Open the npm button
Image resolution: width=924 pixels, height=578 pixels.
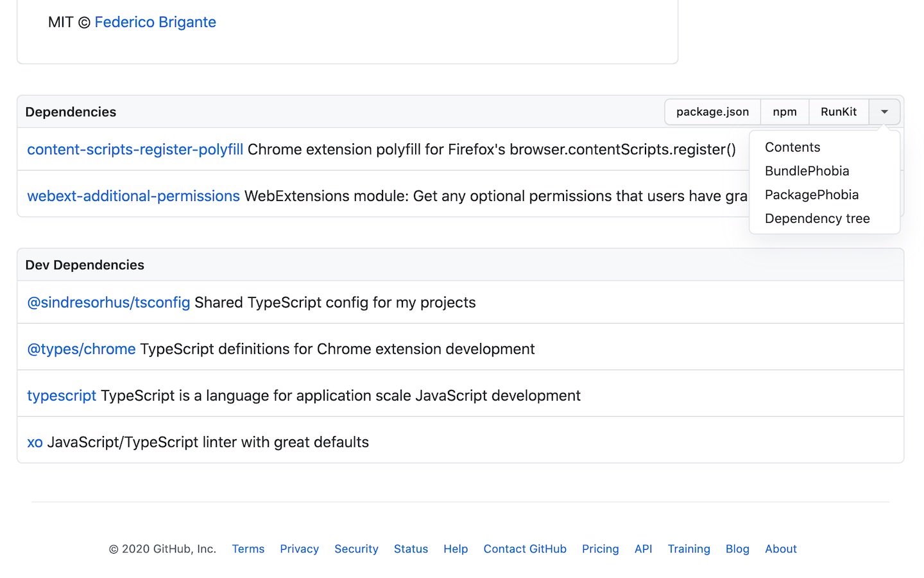pyautogui.click(x=785, y=112)
